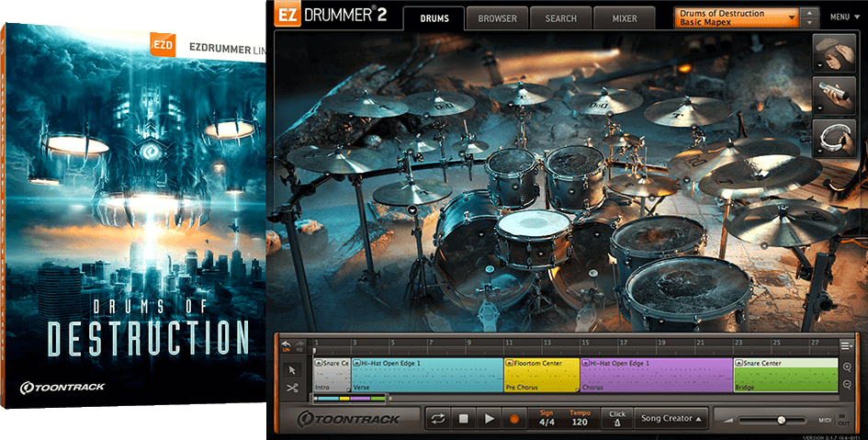This screenshot has height=440, width=868.
Task: Select the green Bridge song block
Action: (x=785, y=376)
